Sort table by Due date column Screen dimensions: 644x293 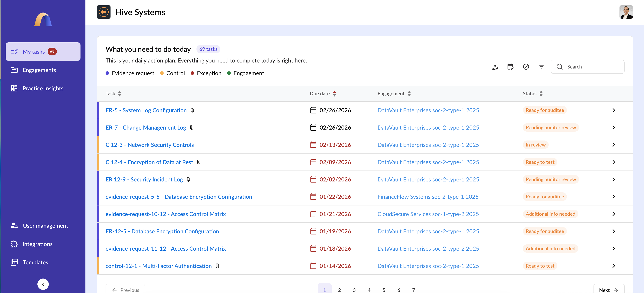(x=334, y=94)
